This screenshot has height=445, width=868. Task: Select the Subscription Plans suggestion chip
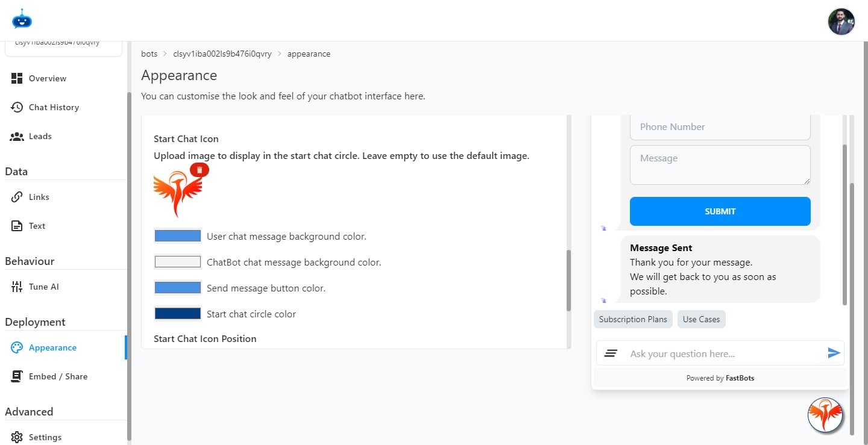click(633, 319)
